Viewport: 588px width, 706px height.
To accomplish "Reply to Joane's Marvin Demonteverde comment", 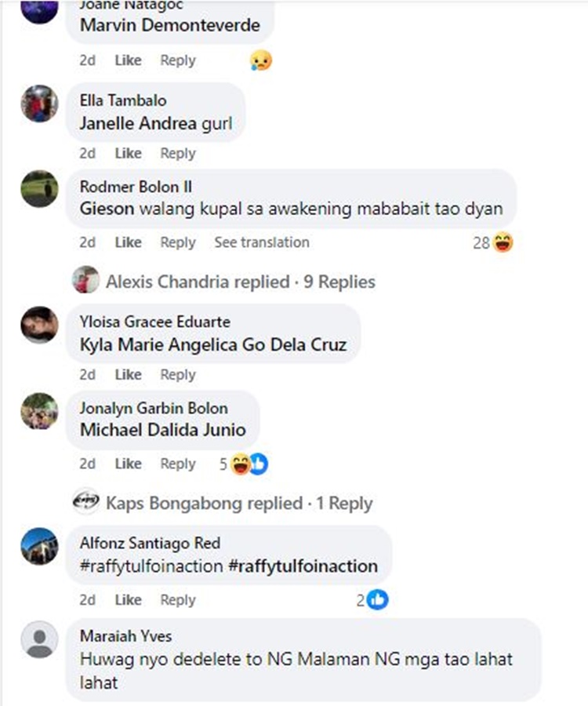I will point(178,60).
